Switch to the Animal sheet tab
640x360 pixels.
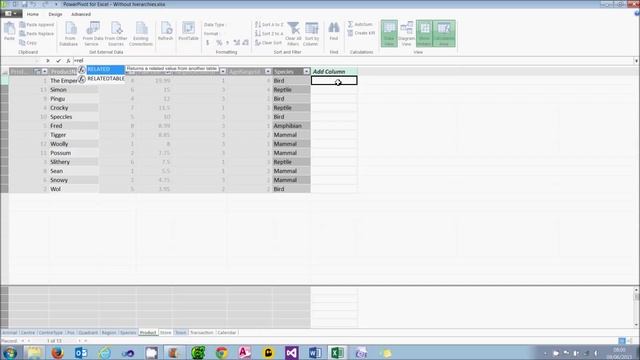[x=9, y=333]
